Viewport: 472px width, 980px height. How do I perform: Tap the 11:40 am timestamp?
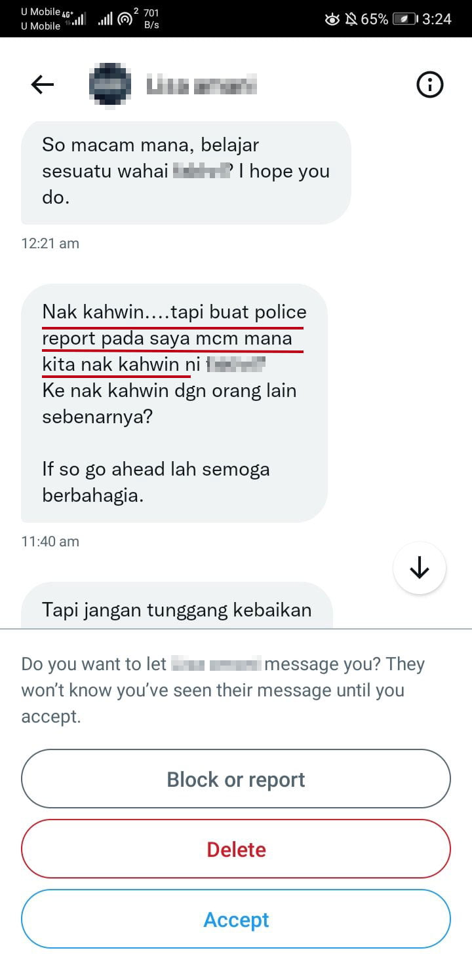(x=50, y=541)
